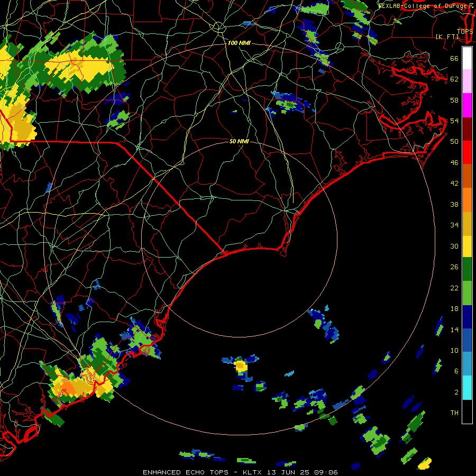Select the dark green legend swatch near 26

point(467,269)
